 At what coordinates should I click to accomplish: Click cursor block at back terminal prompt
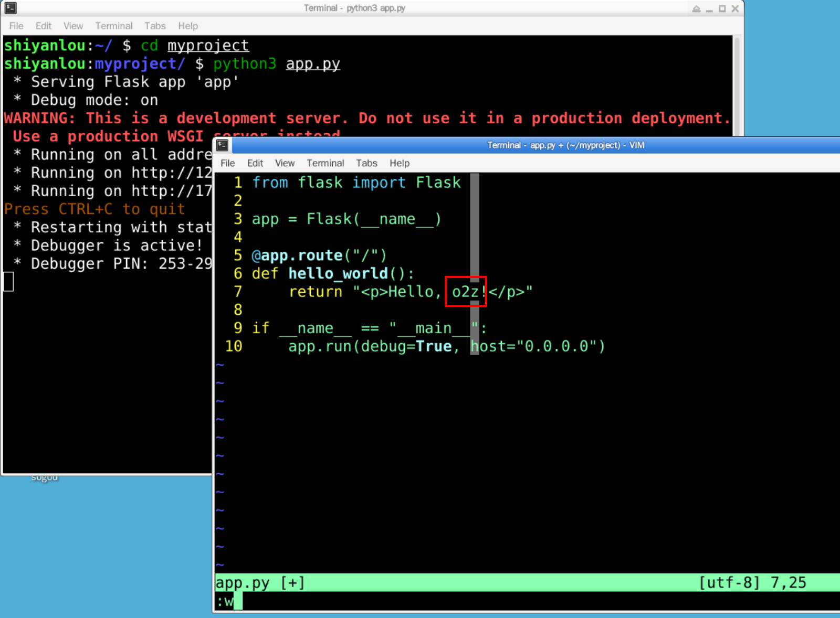click(x=8, y=282)
